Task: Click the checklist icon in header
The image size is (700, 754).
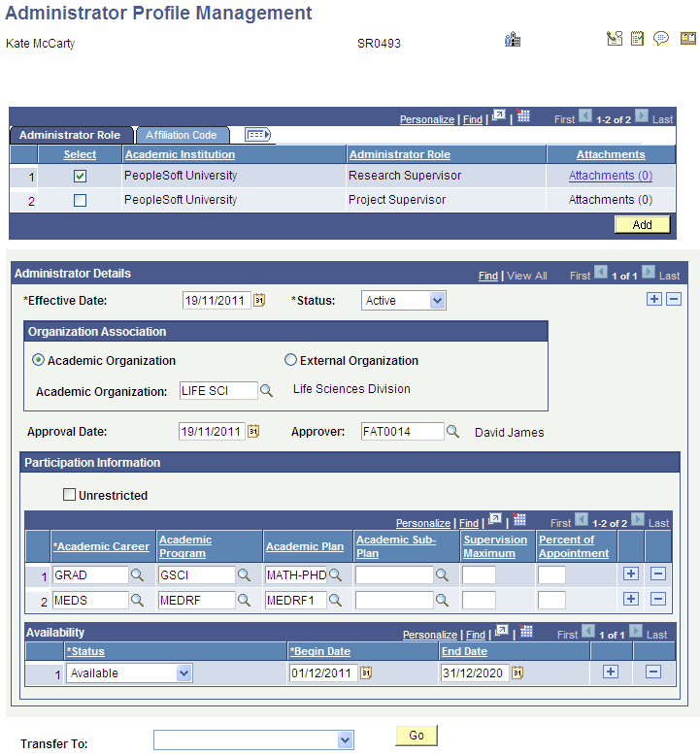Action: tap(637, 39)
